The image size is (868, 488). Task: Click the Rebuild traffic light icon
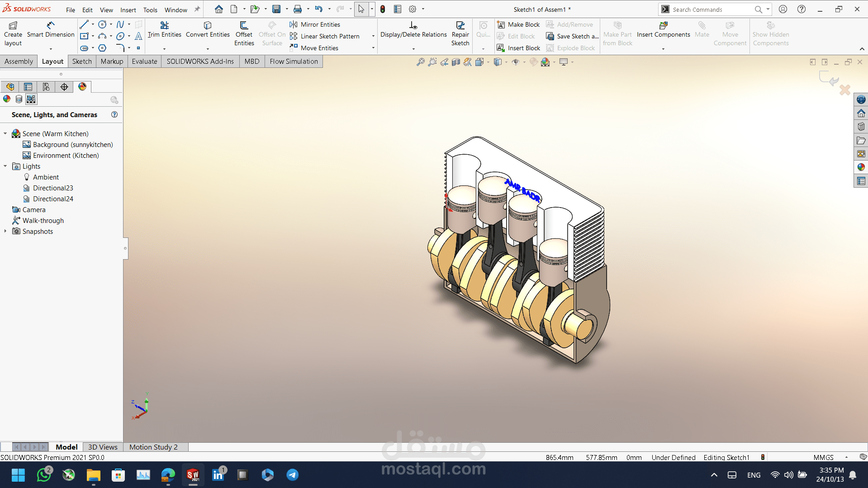(x=383, y=9)
